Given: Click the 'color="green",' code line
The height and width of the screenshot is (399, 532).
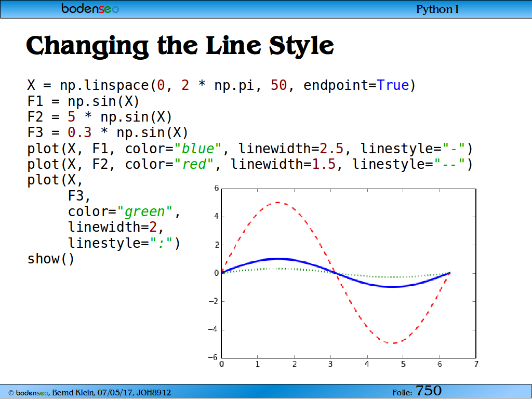Looking at the screenshot, I should tap(124, 212).
